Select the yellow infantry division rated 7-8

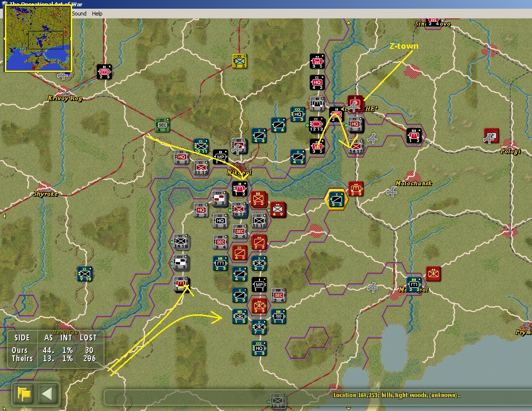pyautogui.click(x=240, y=61)
